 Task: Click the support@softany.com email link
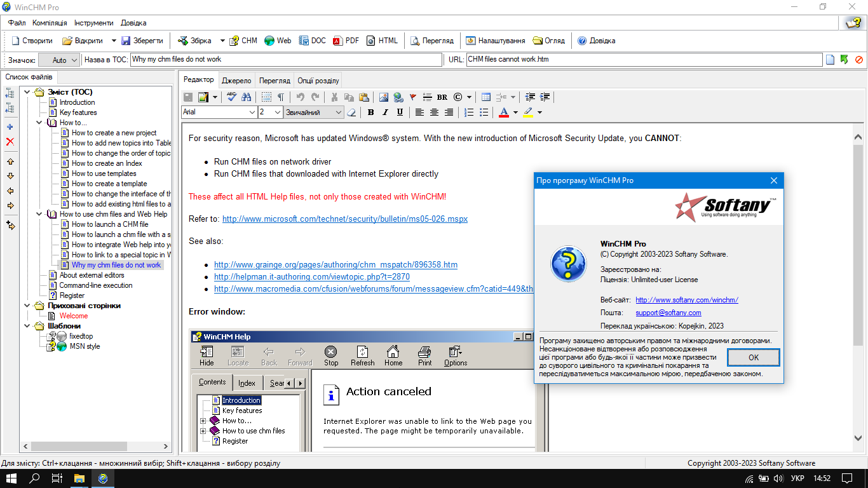[x=668, y=313]
